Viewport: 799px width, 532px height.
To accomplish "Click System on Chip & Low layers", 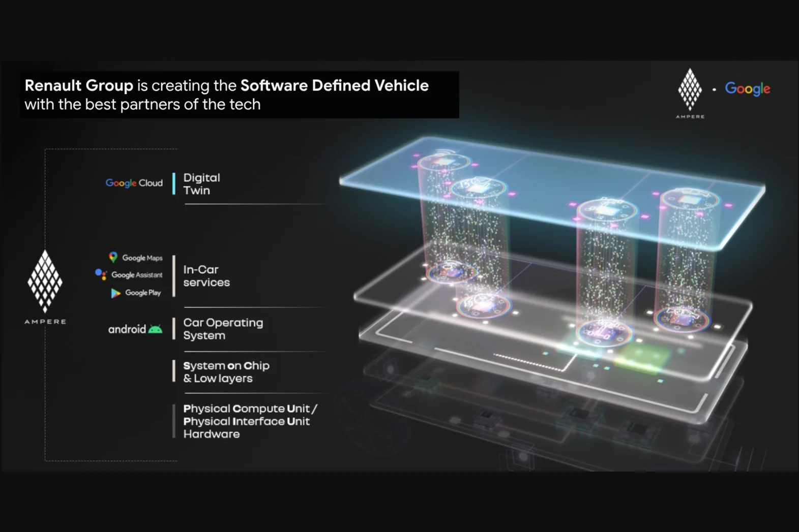I will pos(226,372).
